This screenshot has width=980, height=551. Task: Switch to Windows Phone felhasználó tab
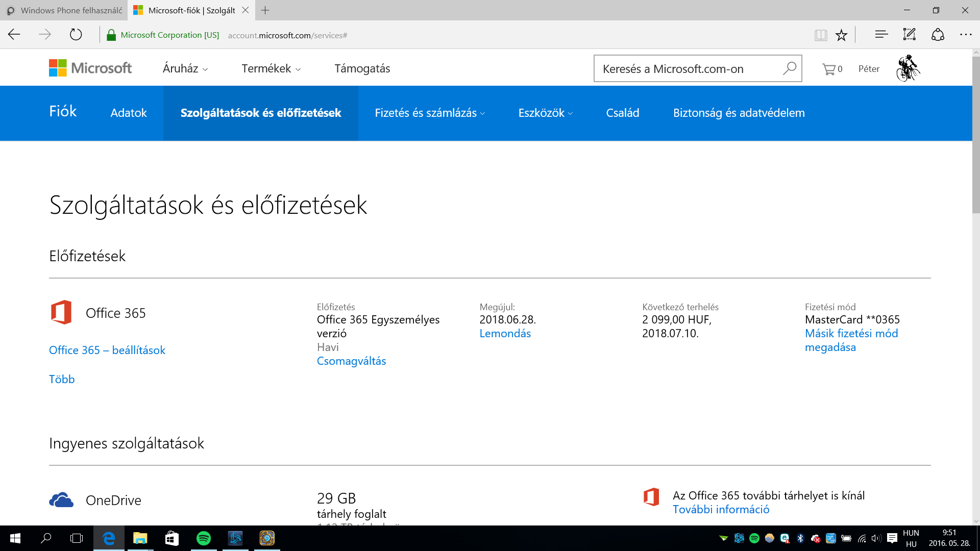64,10
